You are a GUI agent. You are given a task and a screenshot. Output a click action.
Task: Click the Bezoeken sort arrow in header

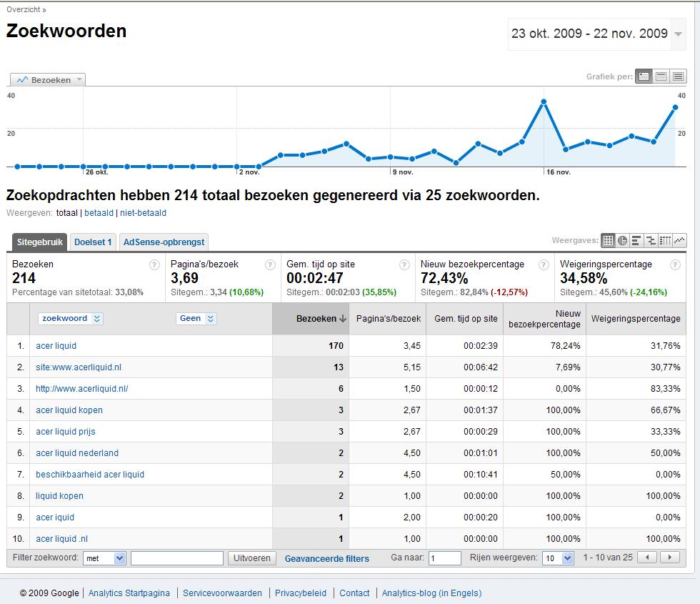pos(342,319)
